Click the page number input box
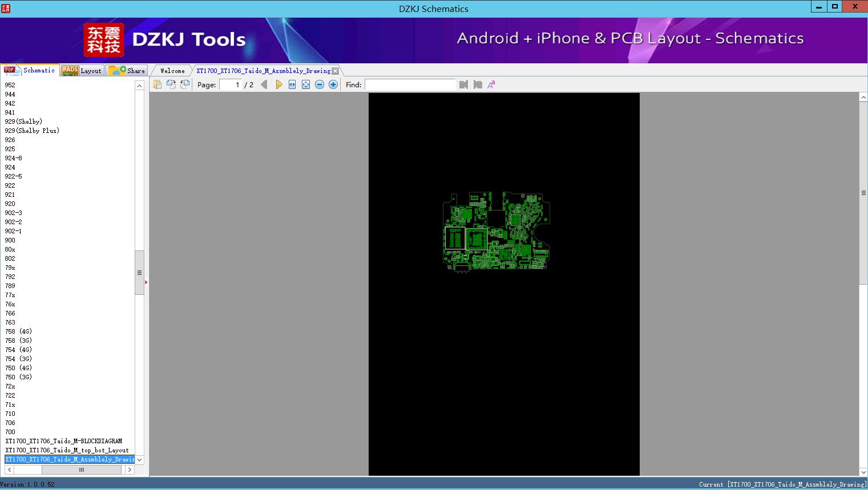The image size is (868, 490). coord(231,84)
